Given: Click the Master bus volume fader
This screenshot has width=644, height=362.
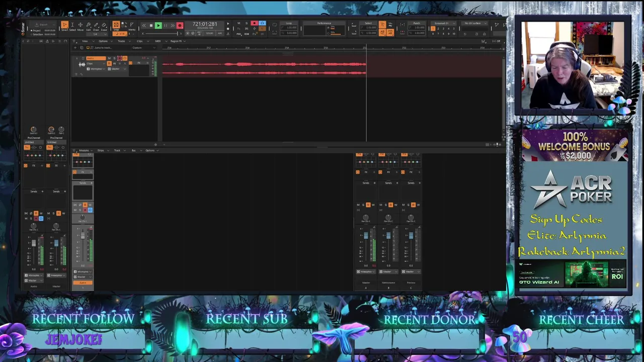Looking at the screenshot, I should pos(366,235).
